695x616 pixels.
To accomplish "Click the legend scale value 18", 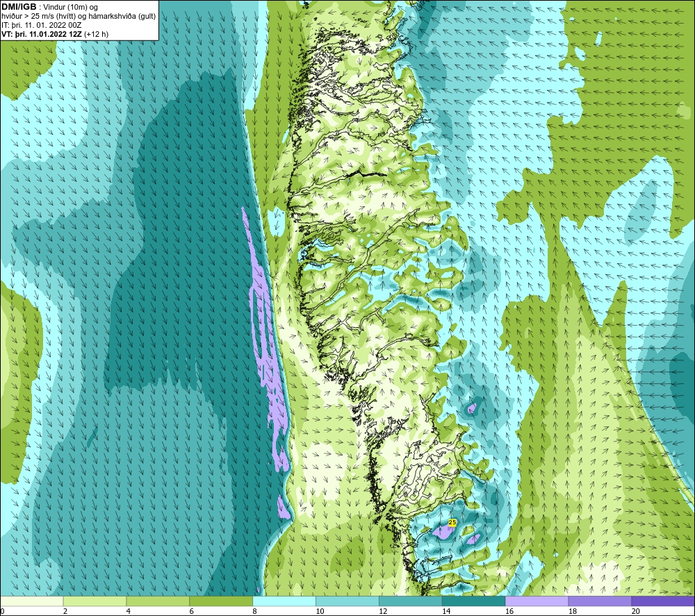I will tap(572, 611).
